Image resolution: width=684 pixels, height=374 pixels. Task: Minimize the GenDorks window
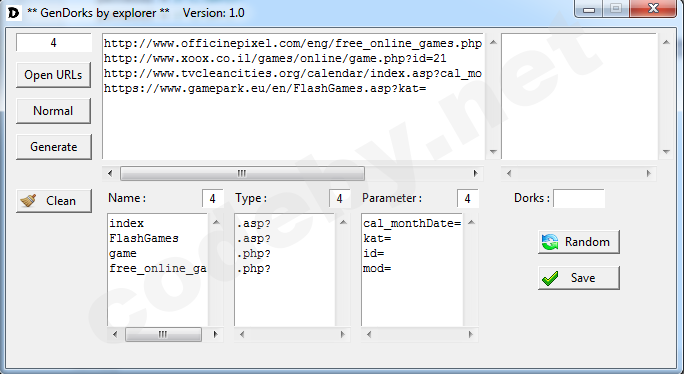pos(589,9)
